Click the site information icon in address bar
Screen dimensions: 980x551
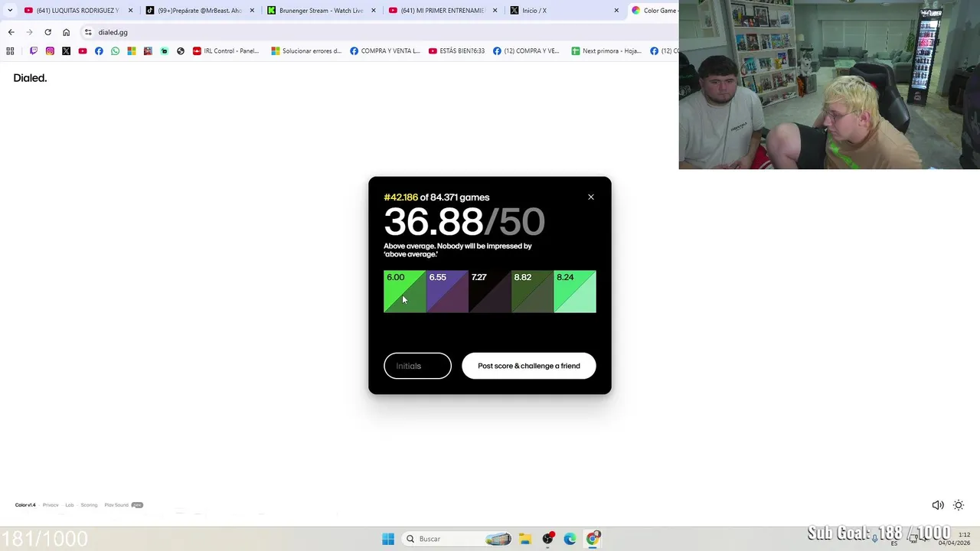click(88, 32)
